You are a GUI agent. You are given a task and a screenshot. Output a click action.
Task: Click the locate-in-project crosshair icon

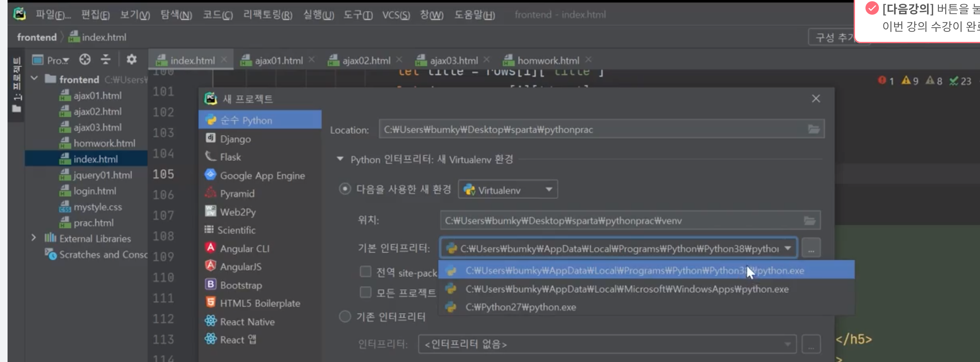85,59
